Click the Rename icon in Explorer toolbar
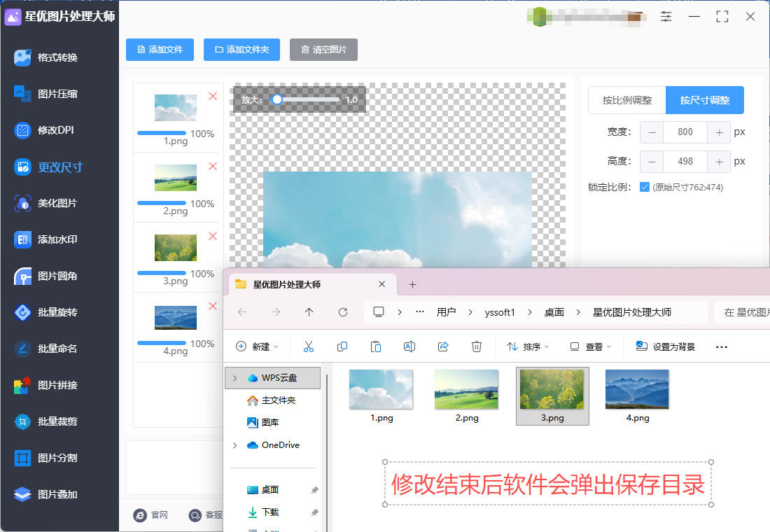This screenshot has height=532, width=770. coord(409,346)
